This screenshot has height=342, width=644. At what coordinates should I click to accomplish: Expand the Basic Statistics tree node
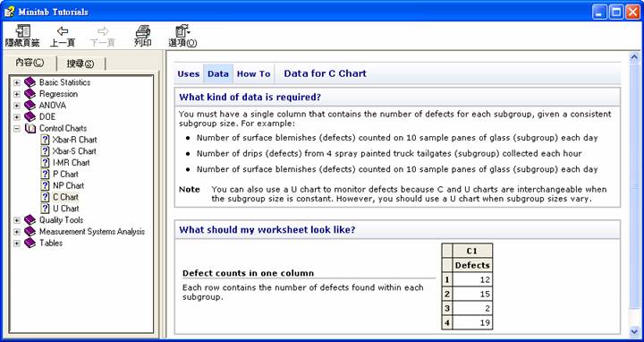(16, 82)
